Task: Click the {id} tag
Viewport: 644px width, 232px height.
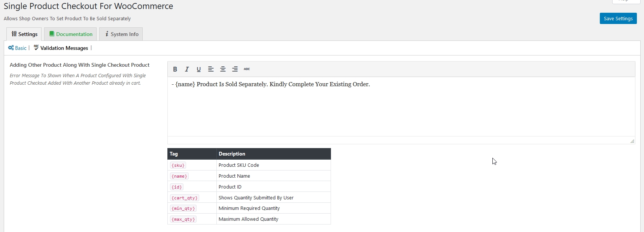Action: pyautogui.click(x=177, y=187)
